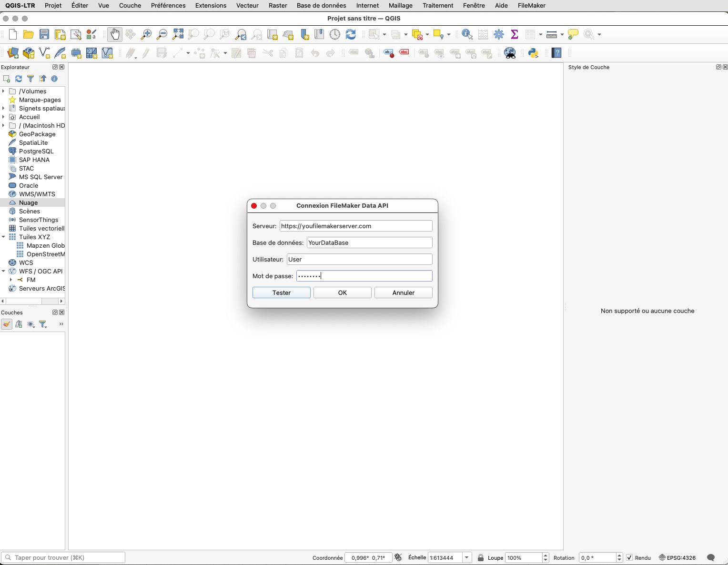
Task: Open the statistical summary Sigma icon
Action: [515, 34]
